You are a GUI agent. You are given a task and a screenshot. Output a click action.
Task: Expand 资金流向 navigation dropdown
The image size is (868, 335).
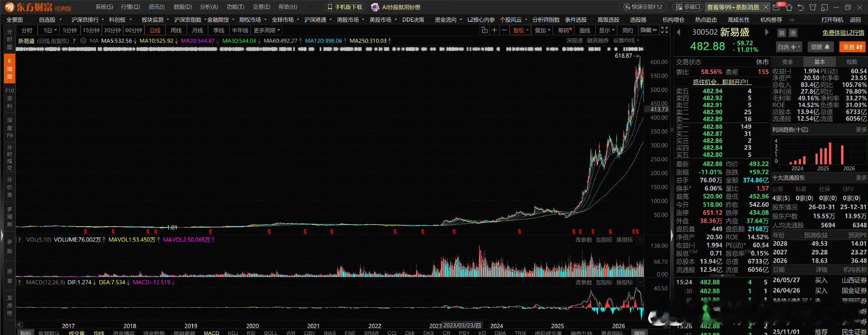(x=448, y=20)
